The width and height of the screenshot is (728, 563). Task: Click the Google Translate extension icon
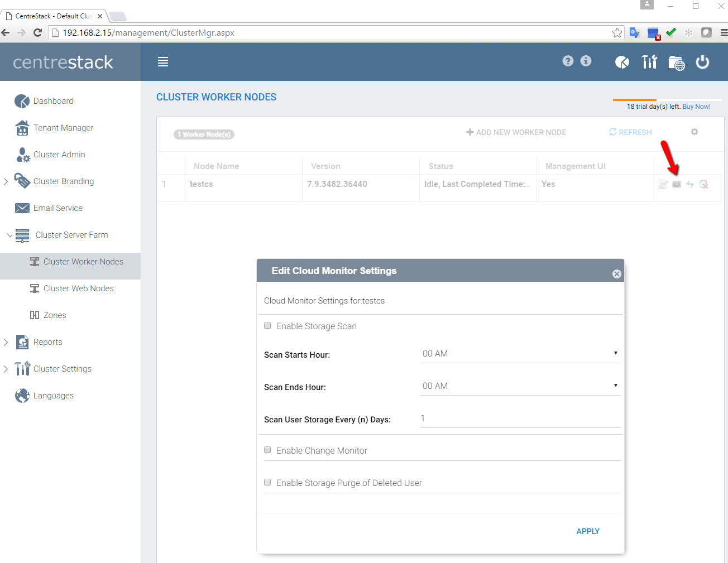pyautogui.click(x=635, y=32)
